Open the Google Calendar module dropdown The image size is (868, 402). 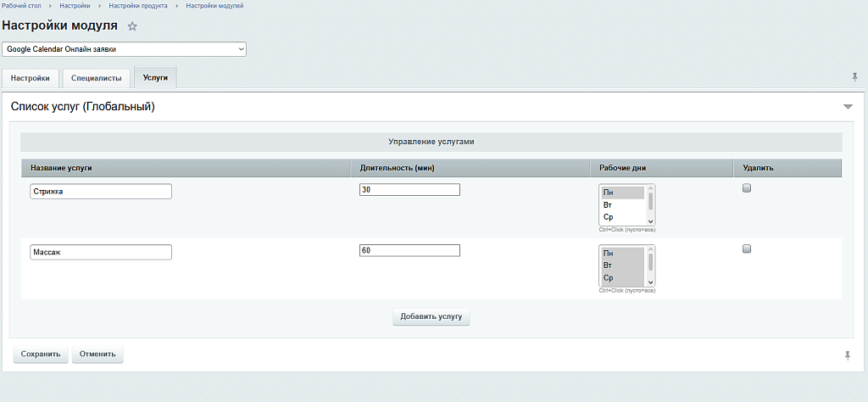(125, 49)
